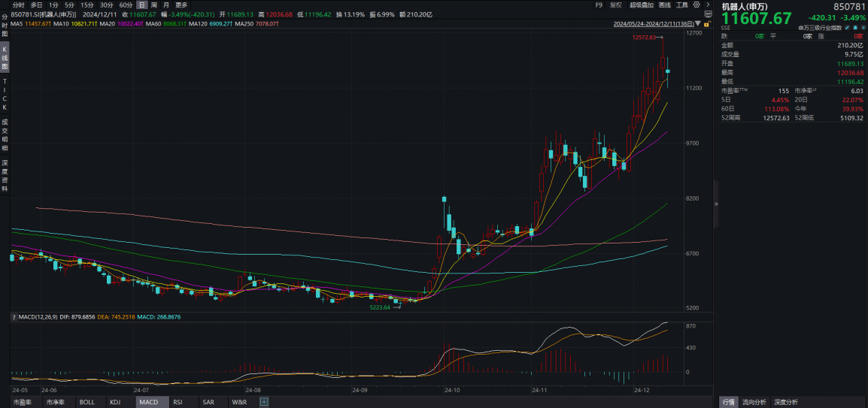
Task: Switch chart to 60分 interval
Action: (126, 5)
